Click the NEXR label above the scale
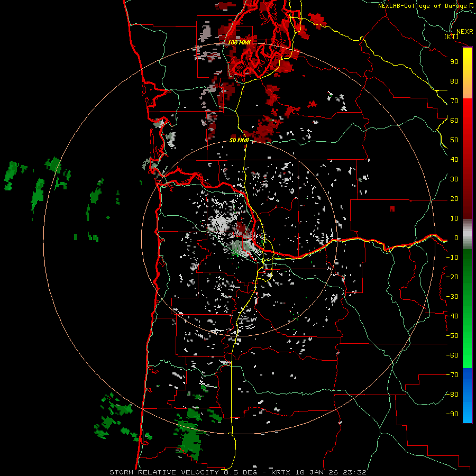Image resolution: width=476 pixels, height=476 pixels. (x=464, y=31)
